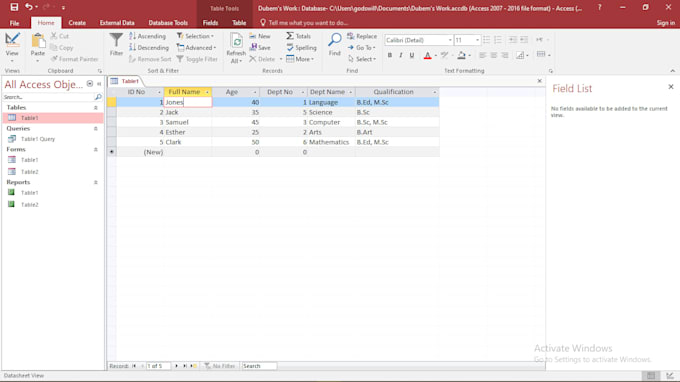680x382 pixels.
Task: Open Table1 in Tables list
Action: (x=53, y=118)
